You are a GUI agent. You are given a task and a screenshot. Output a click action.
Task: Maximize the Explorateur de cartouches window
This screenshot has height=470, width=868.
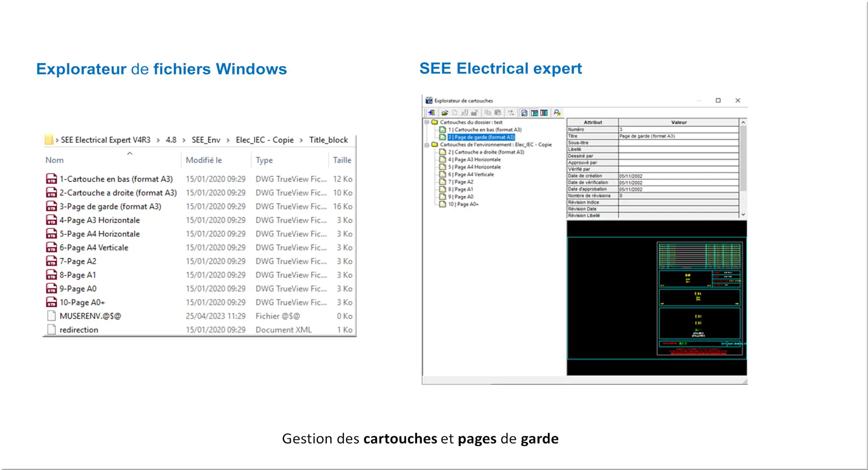click(718, 101)
